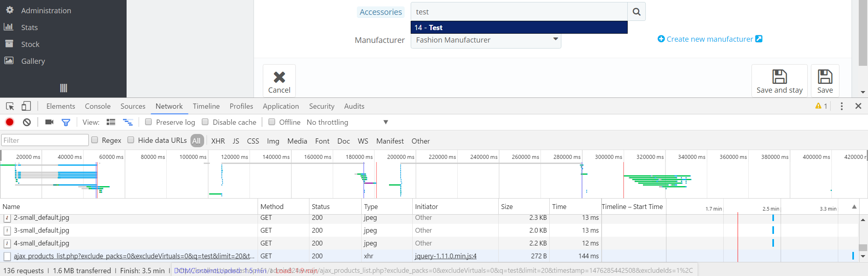Open the jquery-1.11.0.min.js:4 initiator link

(x=446, y=256)
